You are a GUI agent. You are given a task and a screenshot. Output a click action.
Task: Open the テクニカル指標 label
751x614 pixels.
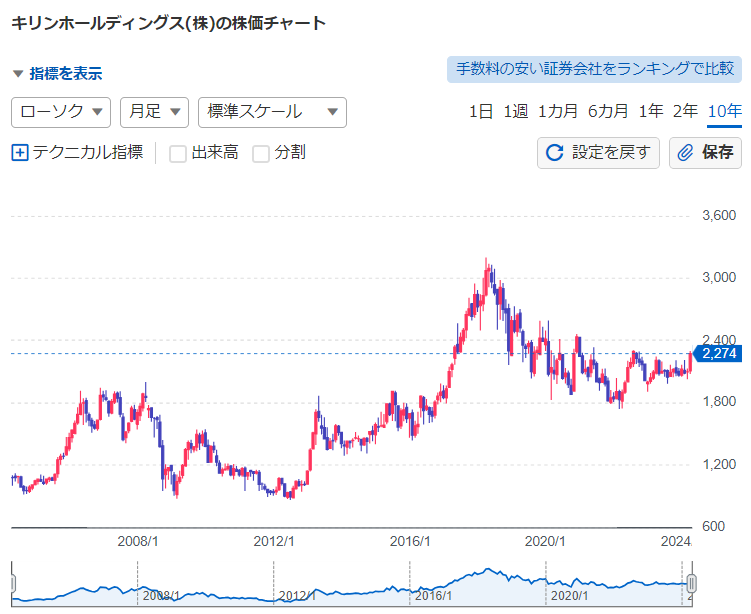pyautogui.click(x=88, y=152)
